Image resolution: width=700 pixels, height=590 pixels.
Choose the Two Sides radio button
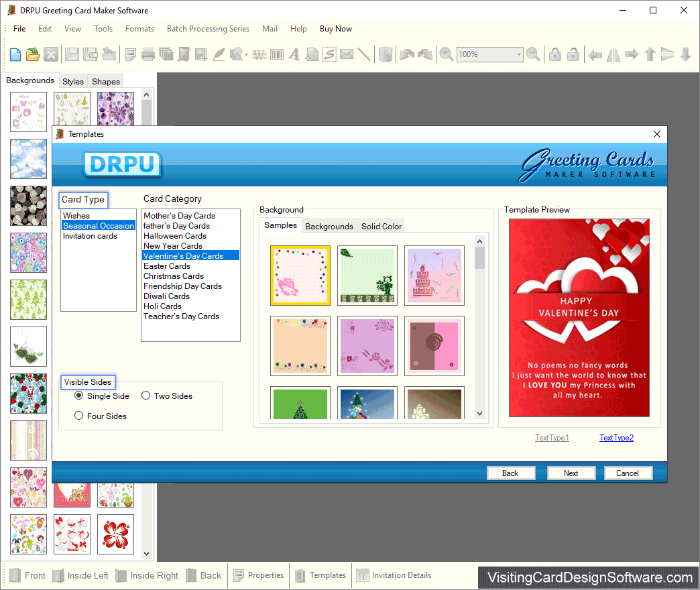[x=145, y=396]
